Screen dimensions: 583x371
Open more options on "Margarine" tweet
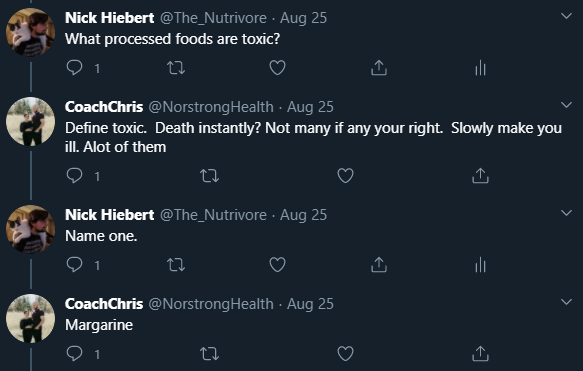[566, 302]
